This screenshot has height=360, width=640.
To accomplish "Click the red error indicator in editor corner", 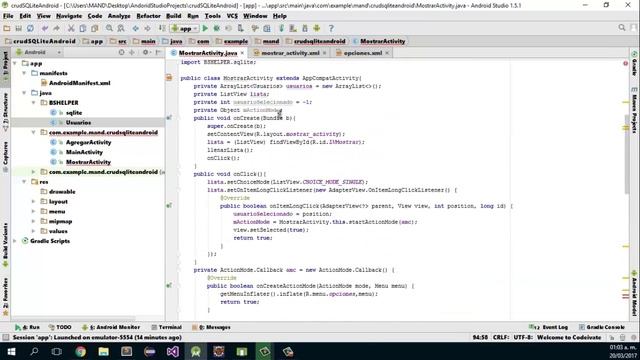I will coord(625,63).
